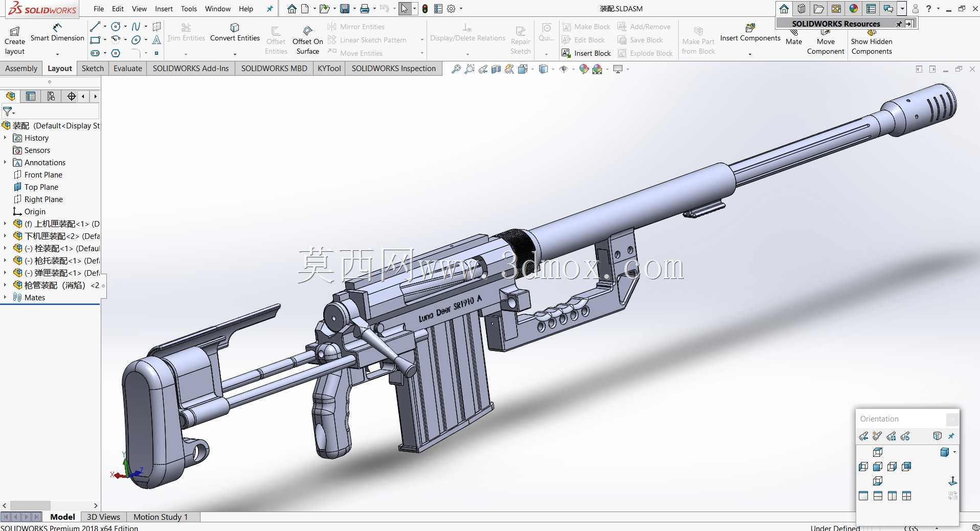Select the Corner Rectangle sketch tool

coord(95,39)
